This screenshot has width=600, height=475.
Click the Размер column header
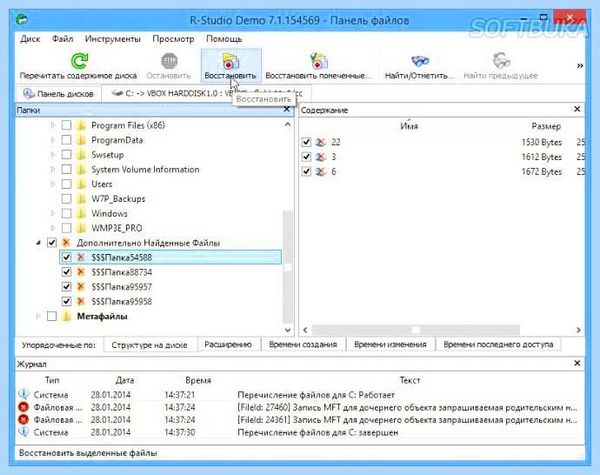click(546, 126)
